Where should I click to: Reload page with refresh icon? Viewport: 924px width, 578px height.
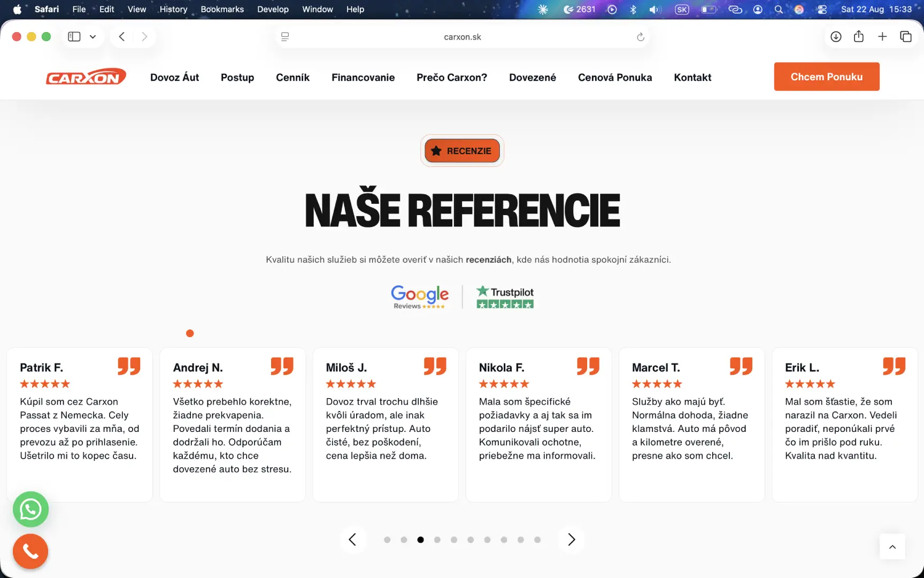pyautogui.click(x=640, y=37)
